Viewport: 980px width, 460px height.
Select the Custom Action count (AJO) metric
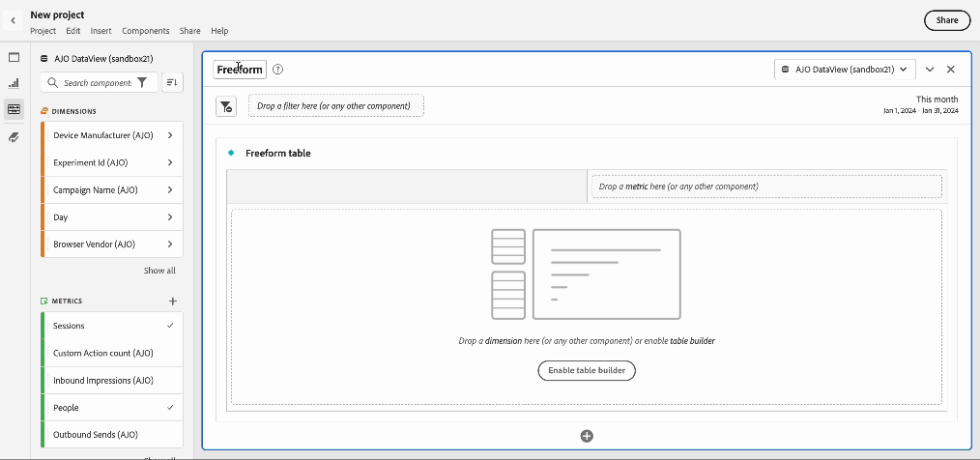coord(112,353)
